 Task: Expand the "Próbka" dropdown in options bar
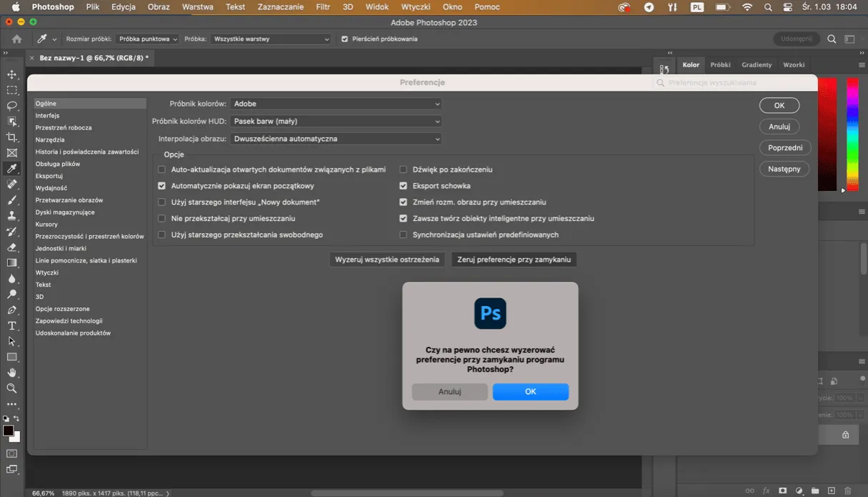270,39
